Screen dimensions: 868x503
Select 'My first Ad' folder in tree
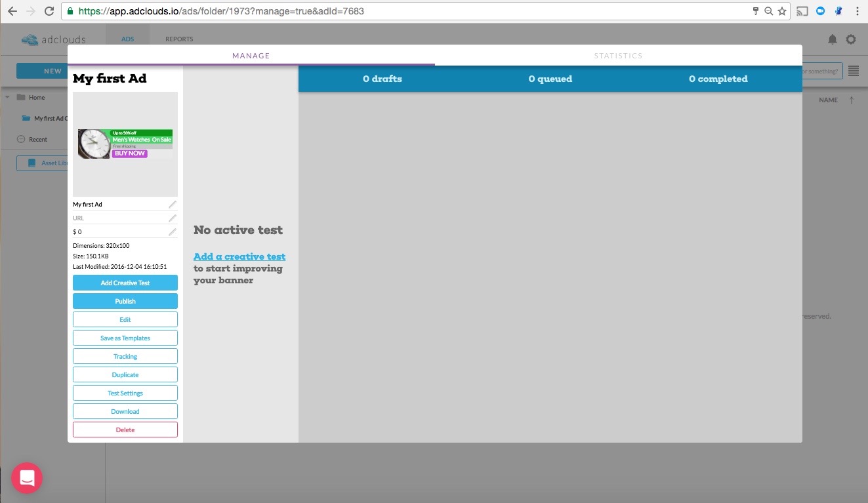point(45,119)
